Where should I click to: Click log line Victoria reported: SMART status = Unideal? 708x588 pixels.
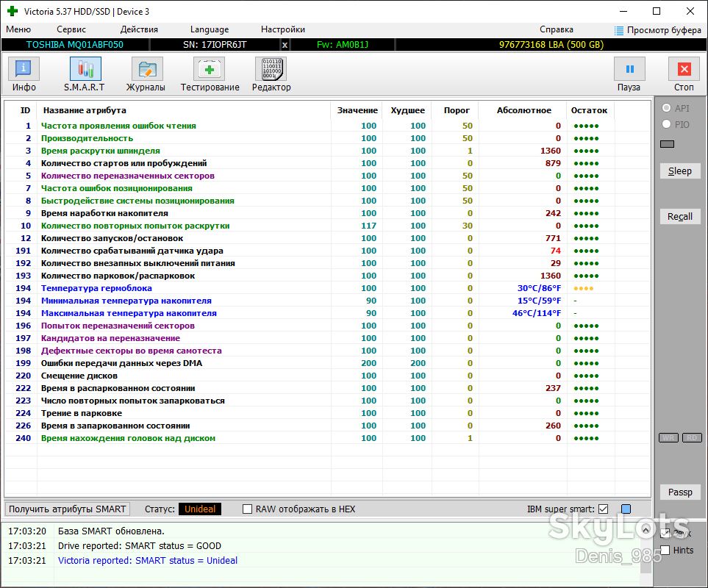pyautogui.click(x=148, y=561)
